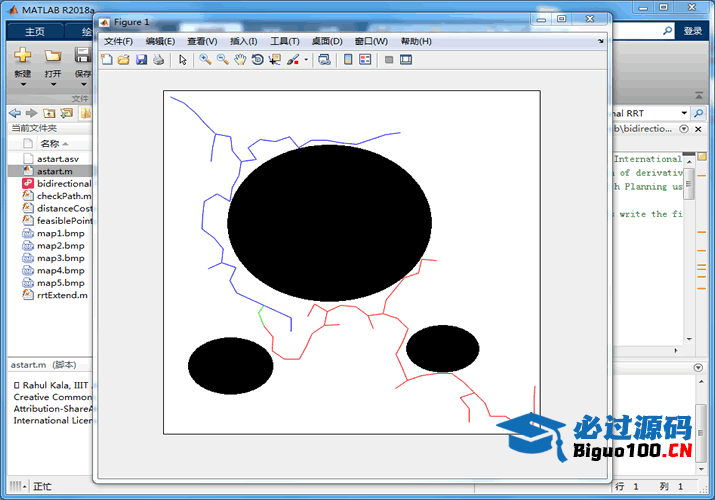The width and height of the screenshot is (715, 500).
Task: Click MATLAB 新建 new script button
Action: [22, 62]
